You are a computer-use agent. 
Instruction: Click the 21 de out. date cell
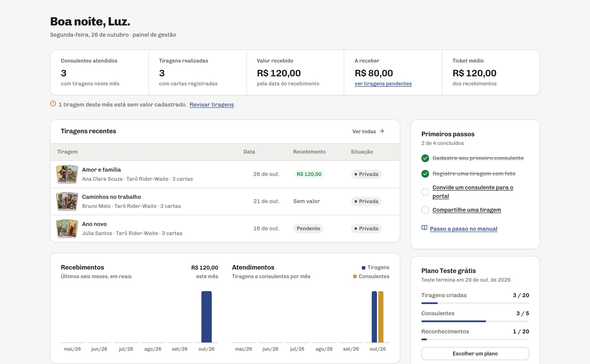point(266,201)
